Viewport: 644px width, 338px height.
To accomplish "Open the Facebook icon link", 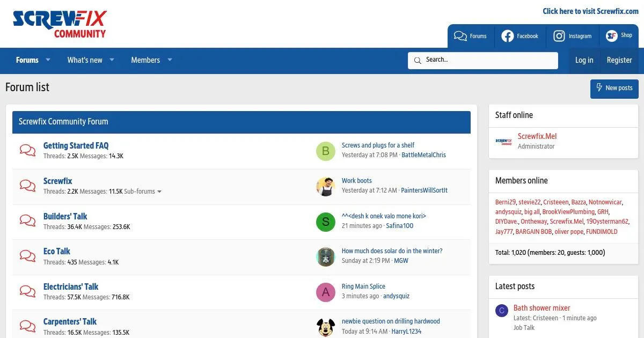I will click(x=519, y=36).
